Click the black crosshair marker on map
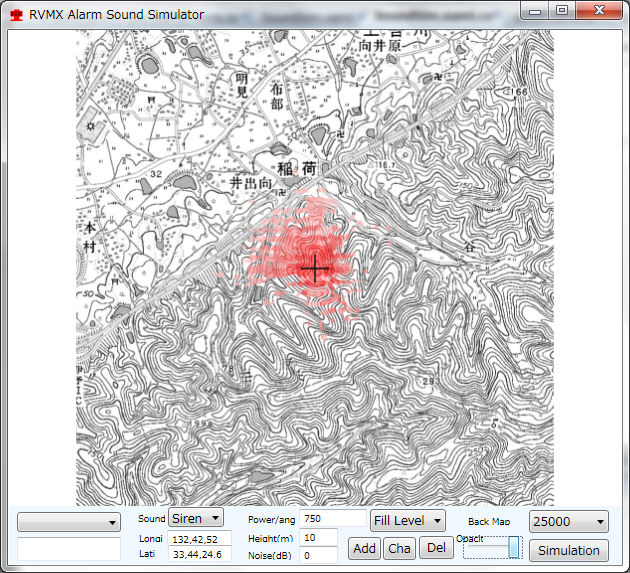This screenshot has height=573, width=630. (315, 268)
